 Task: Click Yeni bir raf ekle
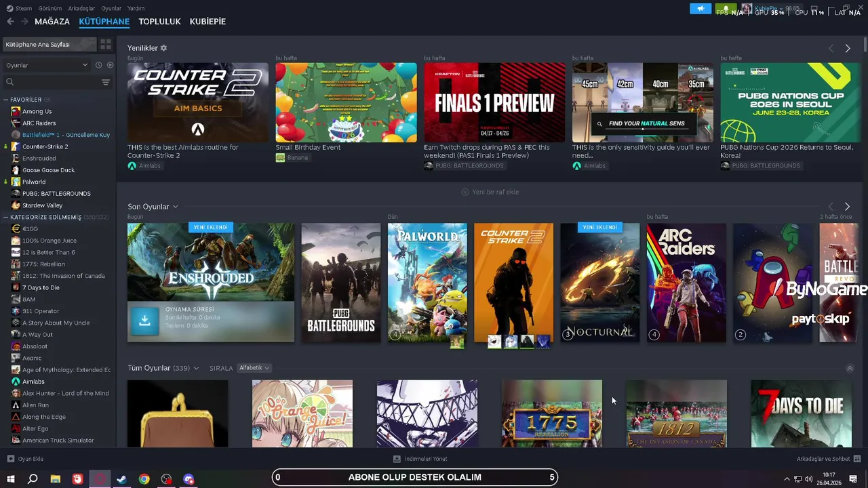click(495, 192)
